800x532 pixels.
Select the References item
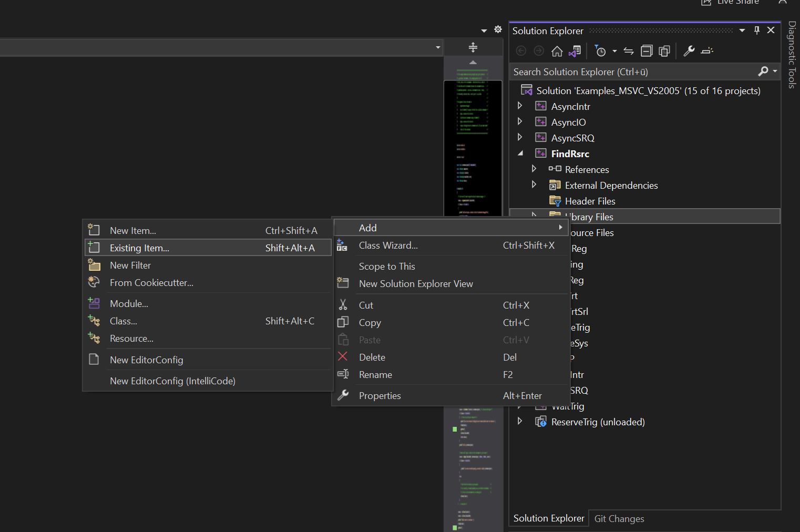587,169
